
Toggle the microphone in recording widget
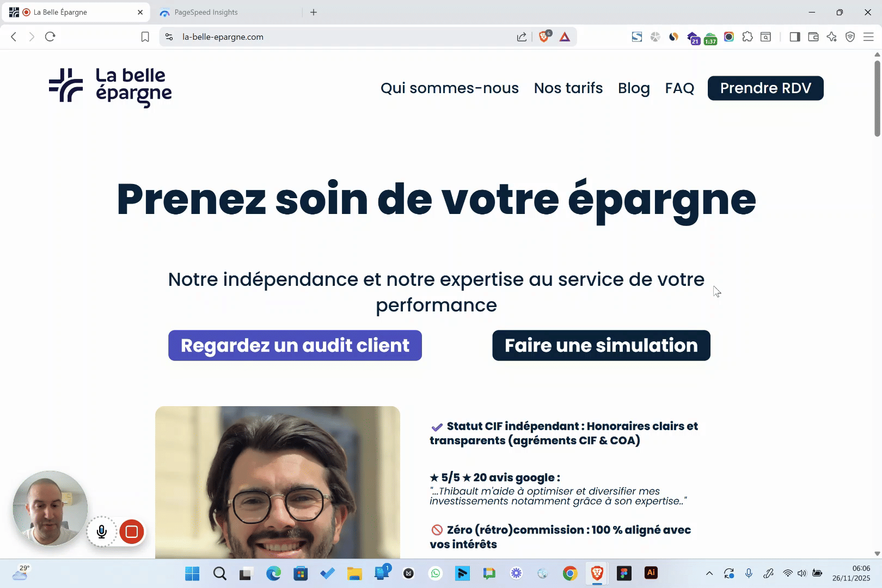tap(102, 532)
